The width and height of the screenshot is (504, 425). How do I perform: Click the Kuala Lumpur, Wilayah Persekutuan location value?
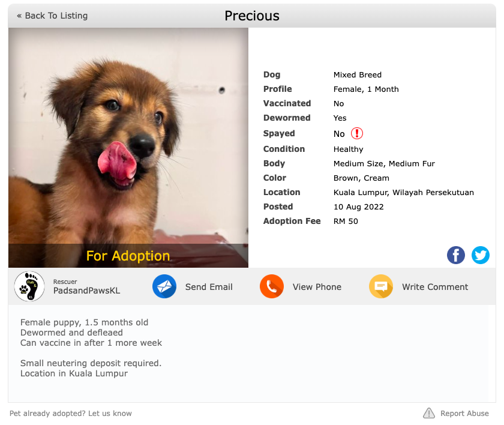[404, 193]
